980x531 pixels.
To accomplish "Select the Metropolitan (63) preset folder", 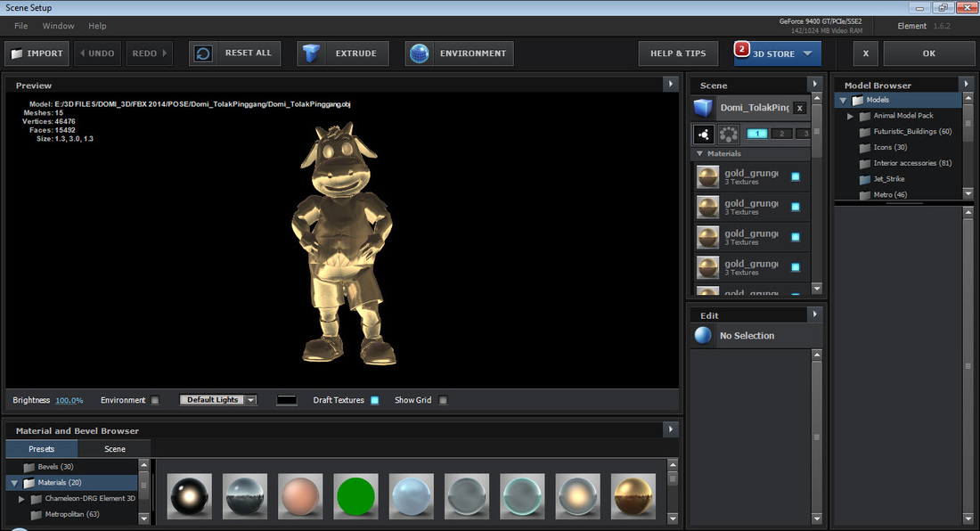I will coord(65,515).
